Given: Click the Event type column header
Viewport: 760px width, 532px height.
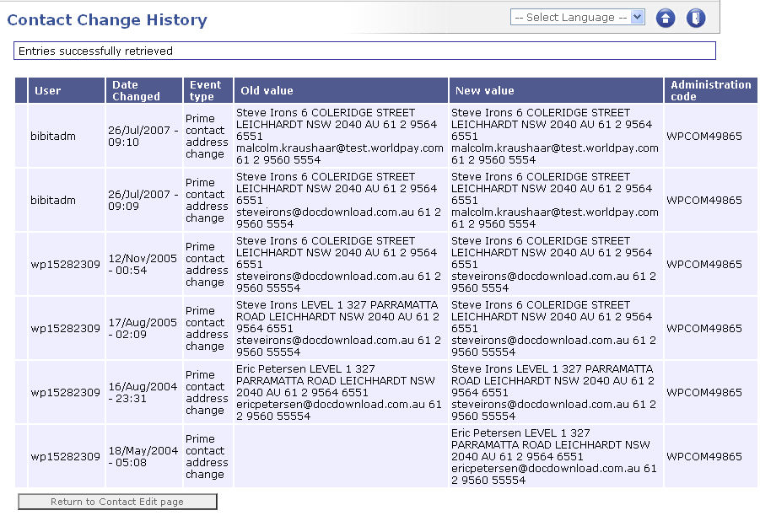Looking at the screenshot, I should 208,90.
